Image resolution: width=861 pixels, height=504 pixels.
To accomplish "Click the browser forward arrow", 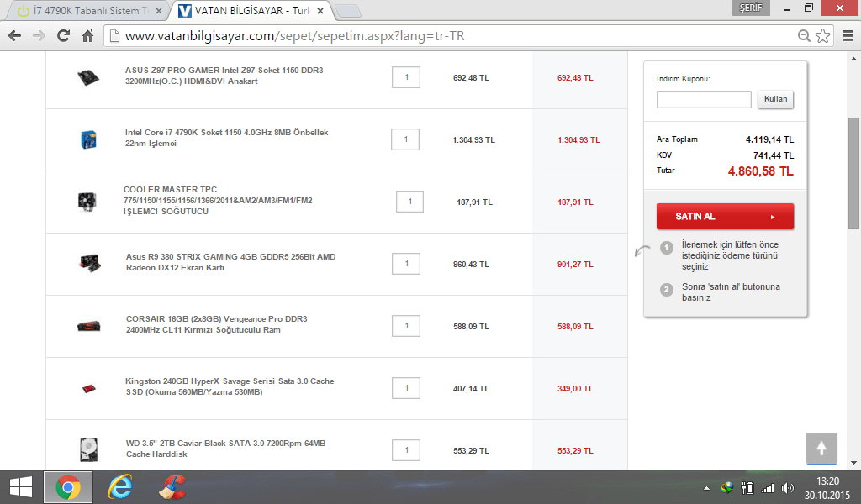I will 39,35.
